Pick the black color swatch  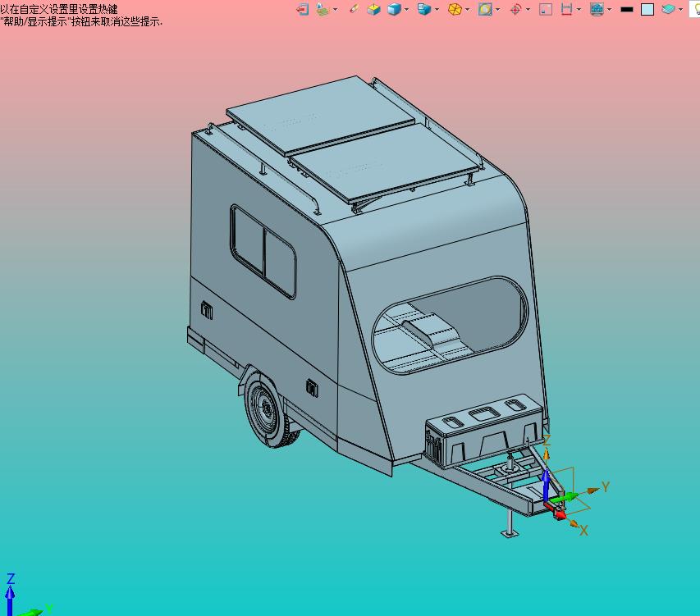point(627,9)
